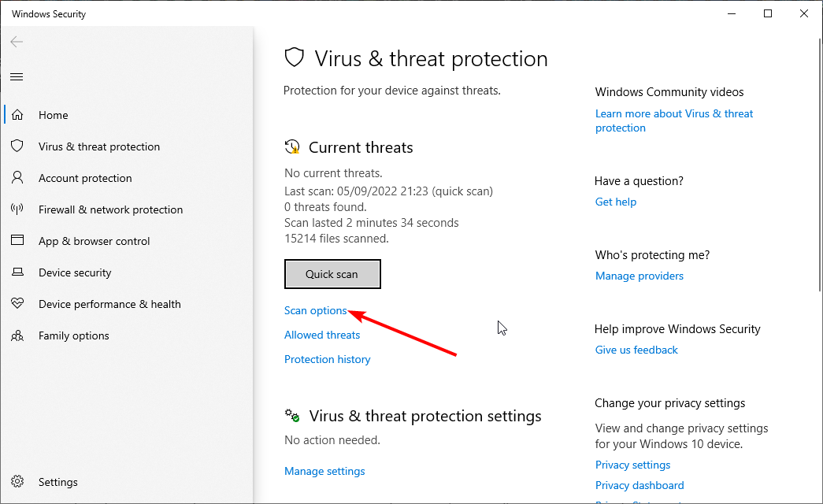The image size is (823, 504).
Task: Click Device performance & health heart icon
Action: 17,304
